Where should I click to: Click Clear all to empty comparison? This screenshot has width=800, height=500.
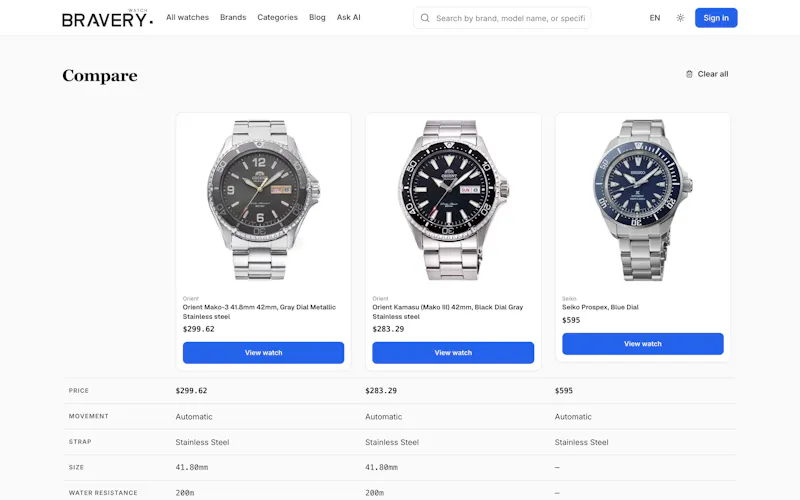(x=713, y=74)
